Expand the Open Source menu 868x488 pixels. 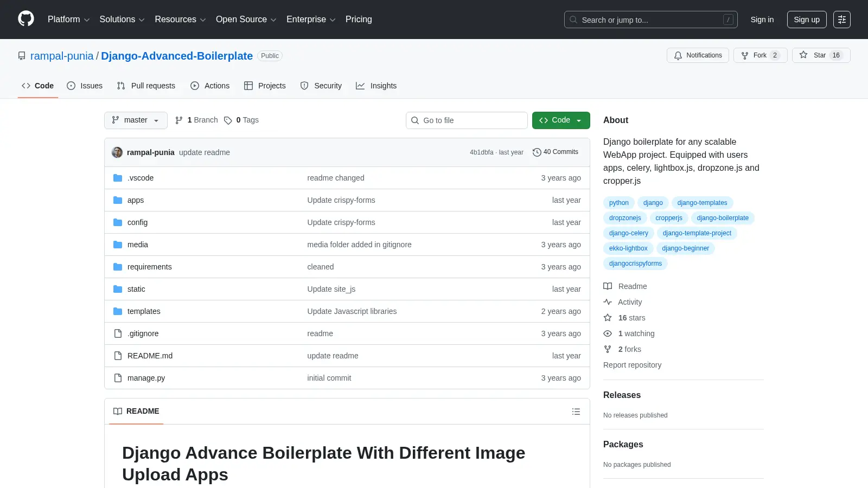click(x=246, y=20)
